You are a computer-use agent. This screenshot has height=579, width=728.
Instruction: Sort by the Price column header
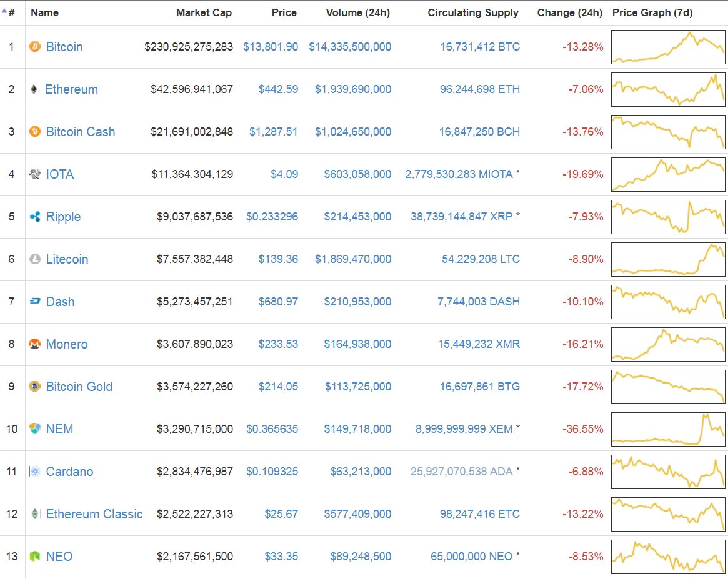[x=284, y=12]
